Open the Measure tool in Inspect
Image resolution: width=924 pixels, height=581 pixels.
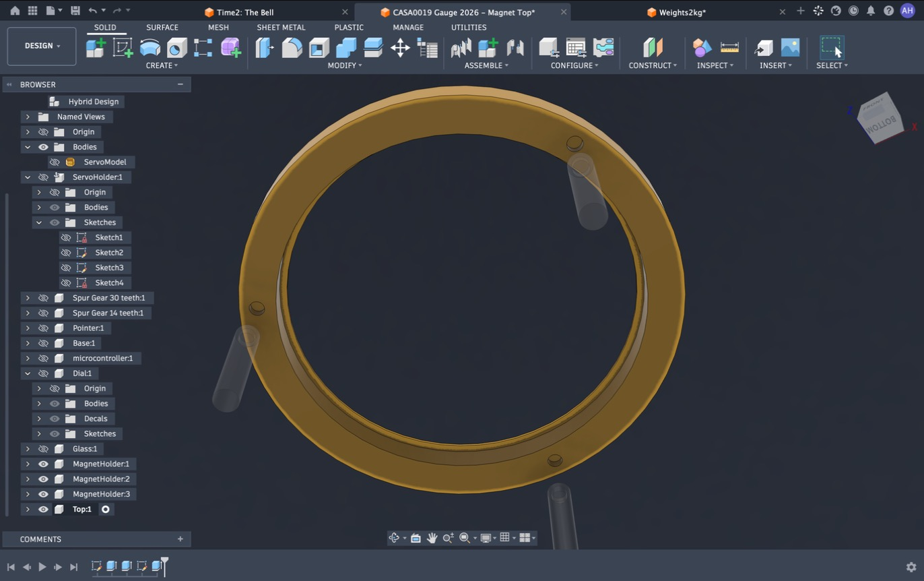coord(729,48)
